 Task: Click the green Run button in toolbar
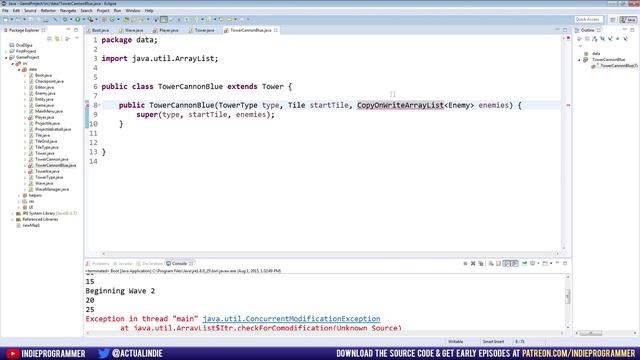point(78,19)
